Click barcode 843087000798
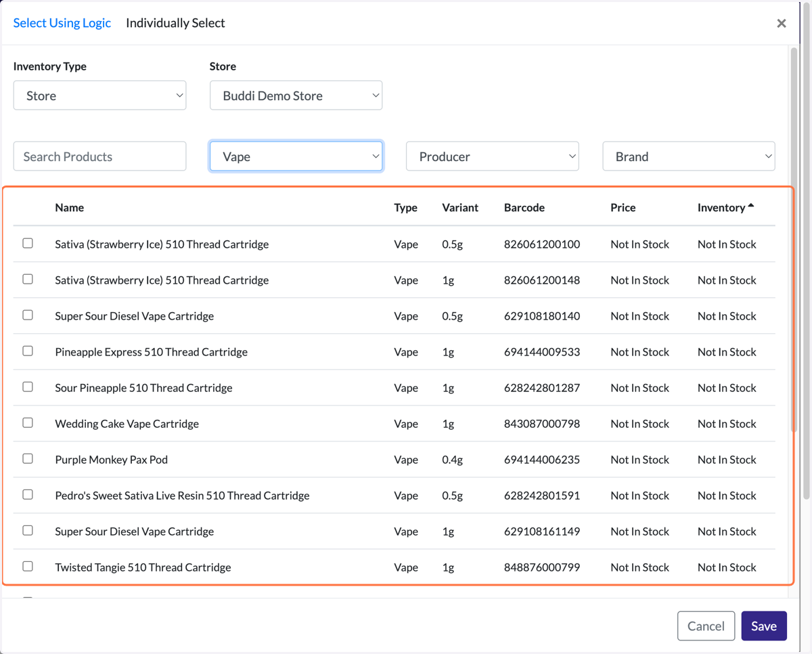The width and height of the screenshot is (812, 654). point(542,424)
